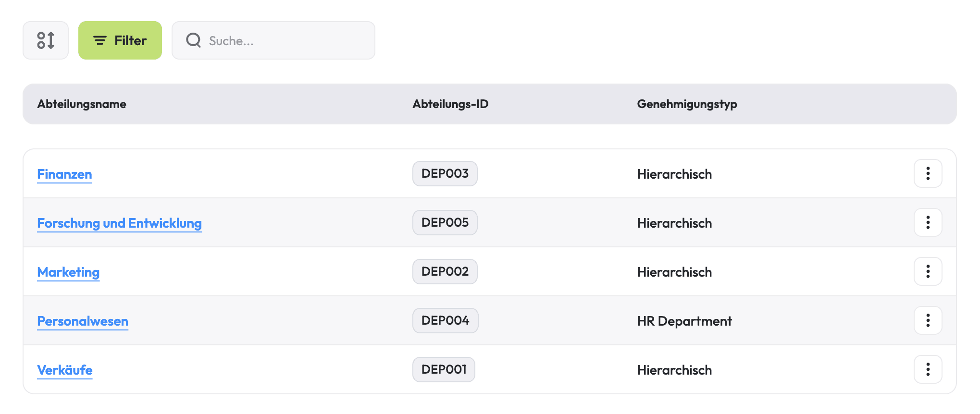The width and height of the screenshot is (980, 414).
Task: Click the DEP003 ID badge
Action: tap(445, 173)
